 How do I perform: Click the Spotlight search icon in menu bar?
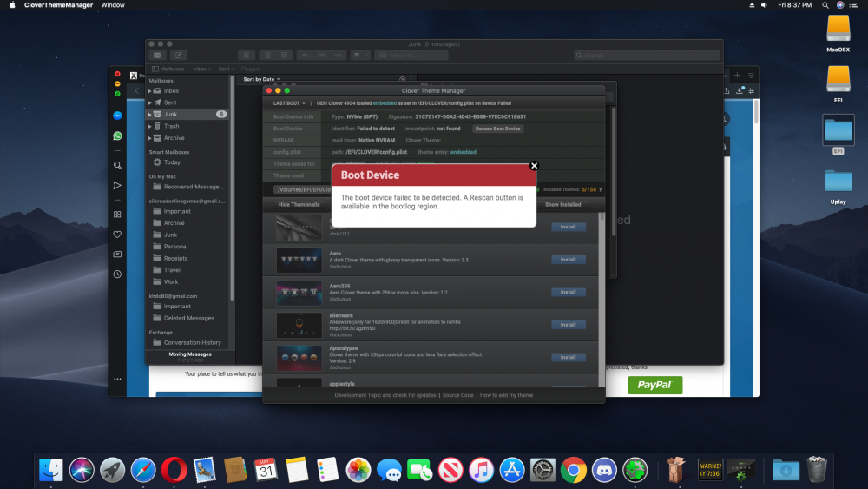point(825,5)
